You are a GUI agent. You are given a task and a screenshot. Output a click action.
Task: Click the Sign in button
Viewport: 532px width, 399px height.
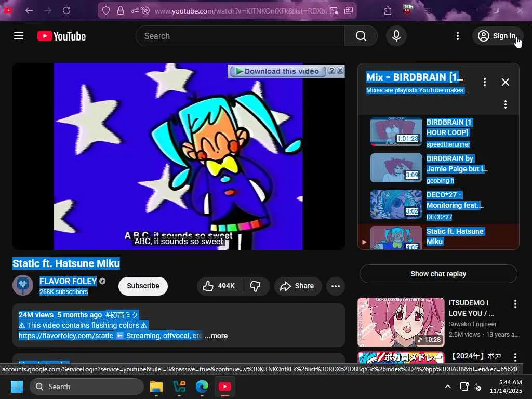[x=497, y=36]
